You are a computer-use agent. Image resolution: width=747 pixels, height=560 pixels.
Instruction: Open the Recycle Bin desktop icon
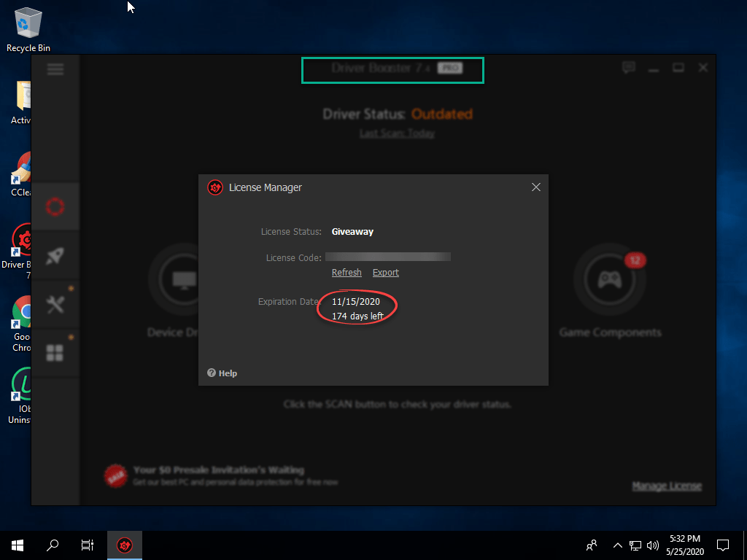[x=28, y=29]
